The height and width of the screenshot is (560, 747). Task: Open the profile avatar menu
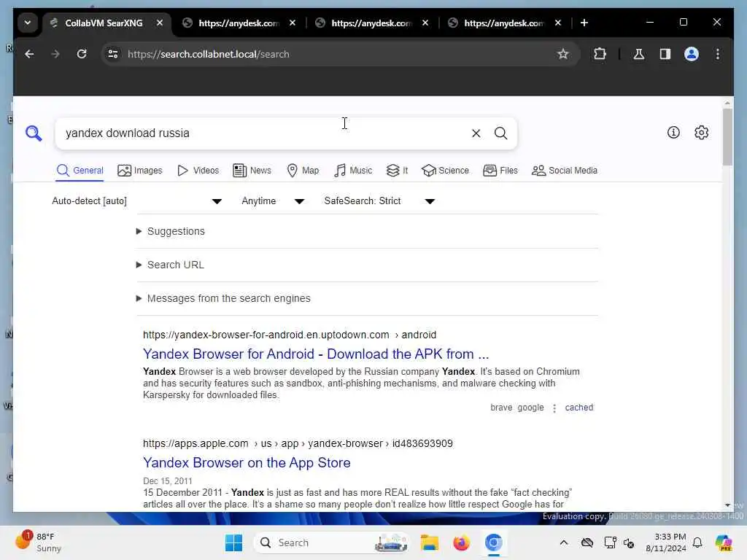tap(692, 54)
